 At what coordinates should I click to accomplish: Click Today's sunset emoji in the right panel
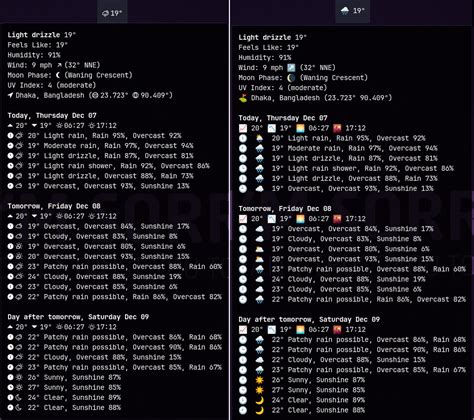[x=337, y=128]
